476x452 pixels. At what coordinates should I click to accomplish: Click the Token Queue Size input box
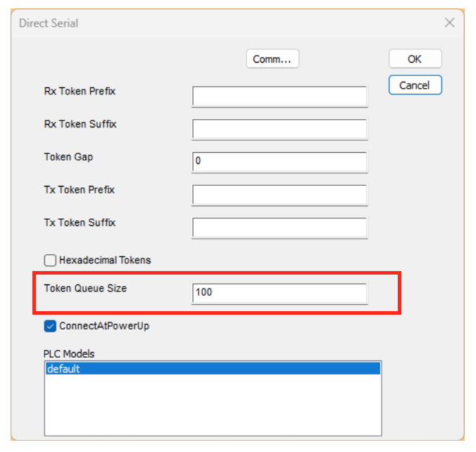[279, 292]
